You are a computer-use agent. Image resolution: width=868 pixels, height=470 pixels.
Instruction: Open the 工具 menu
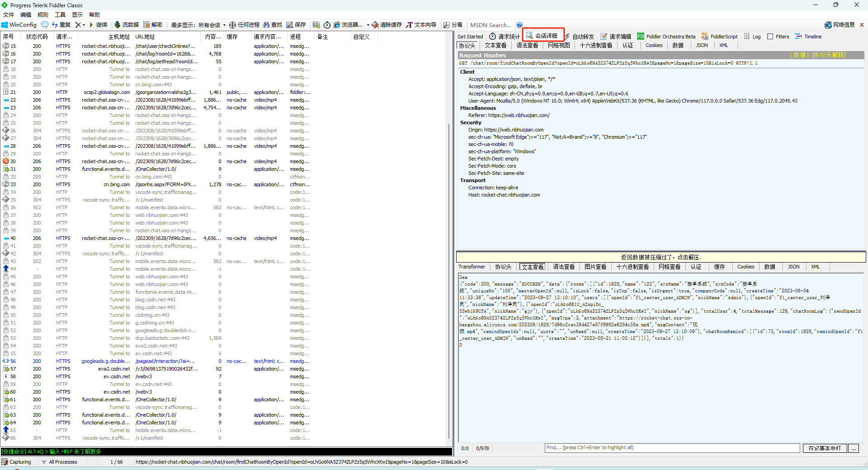coord(60,15)
